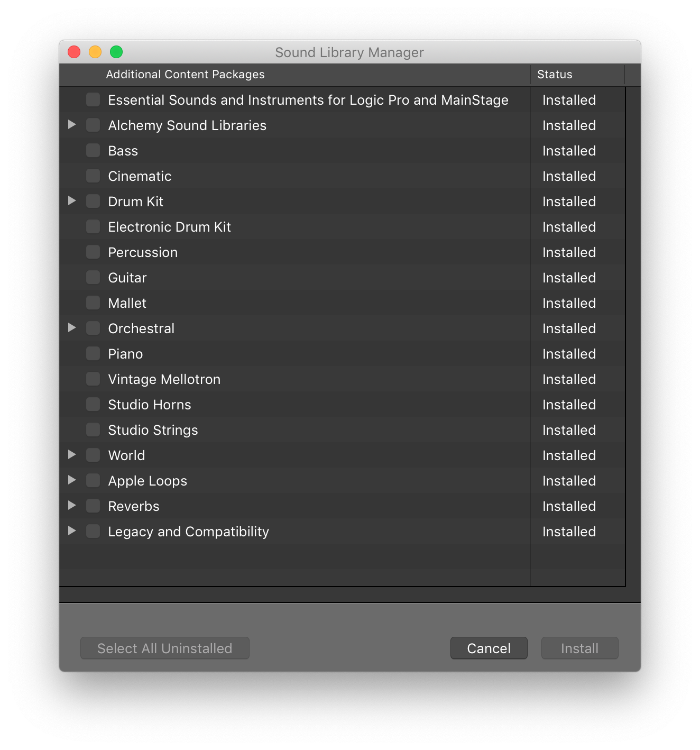Click the Status column header

coord(555,75)
